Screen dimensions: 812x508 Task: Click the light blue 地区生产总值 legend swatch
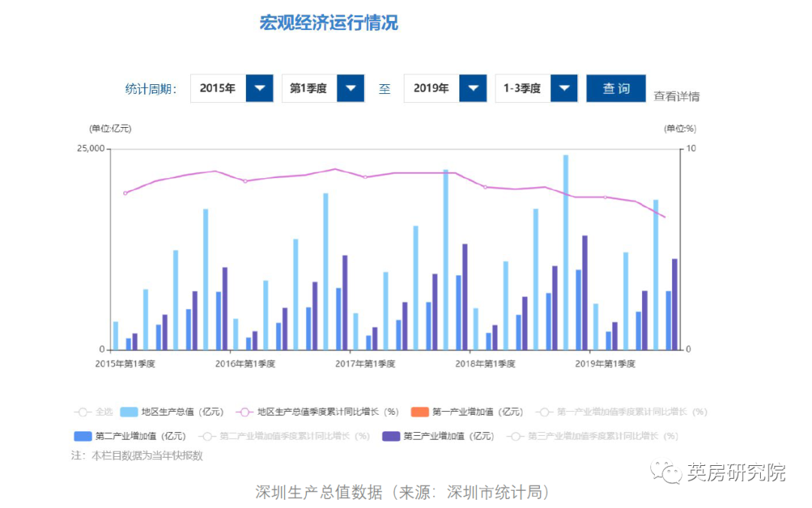point(129,412)
